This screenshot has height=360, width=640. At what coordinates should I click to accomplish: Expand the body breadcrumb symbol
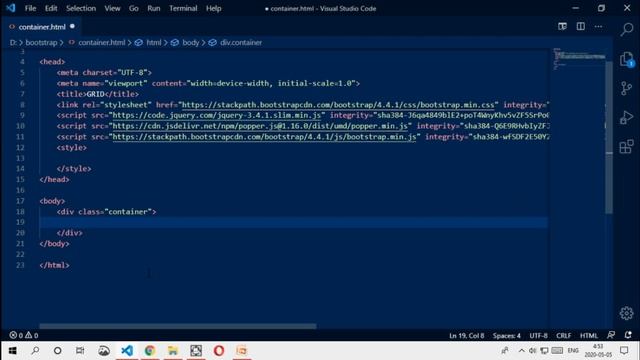(191, 42)
